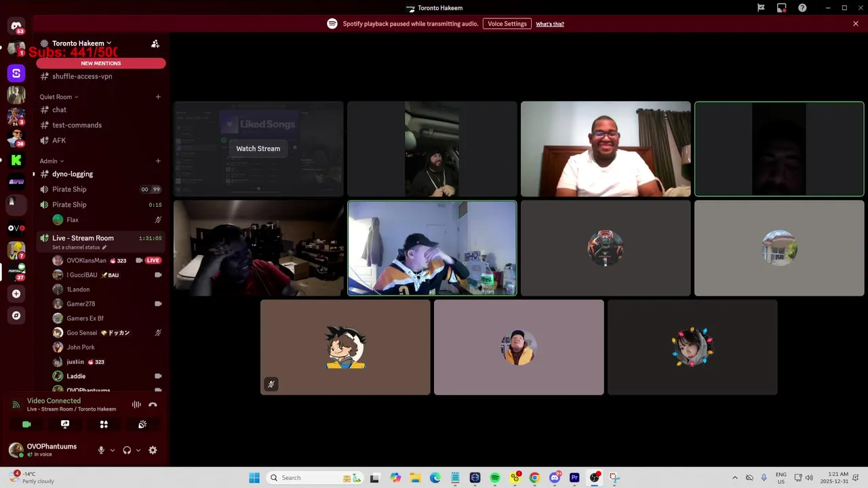This screenshot has height=488, width=868.
Task: Click Spotify logo in playback notice
Action: 332,24
